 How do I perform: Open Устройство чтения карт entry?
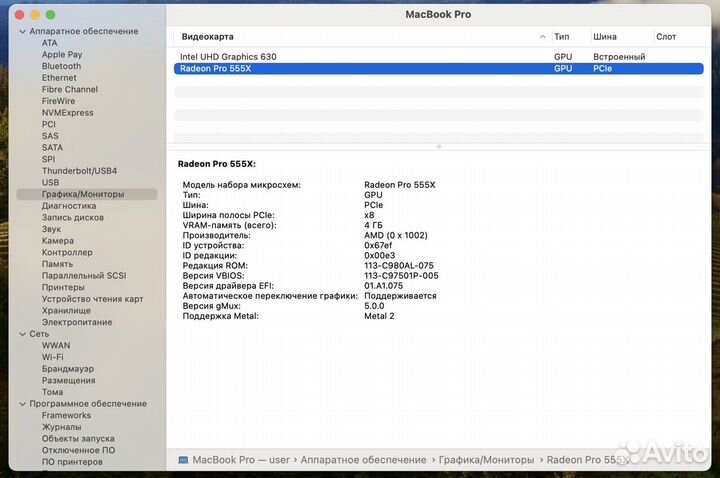pyautogui.click(x=92, y=299)
